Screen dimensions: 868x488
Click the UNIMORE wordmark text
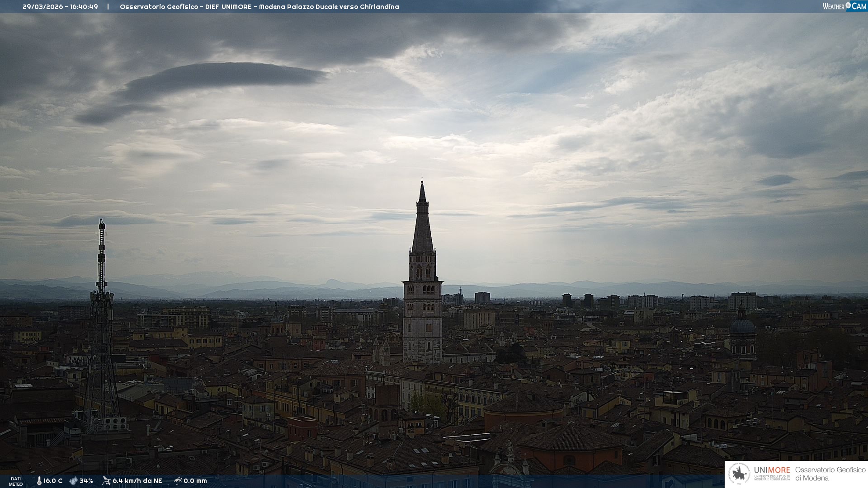pos(772,470)
